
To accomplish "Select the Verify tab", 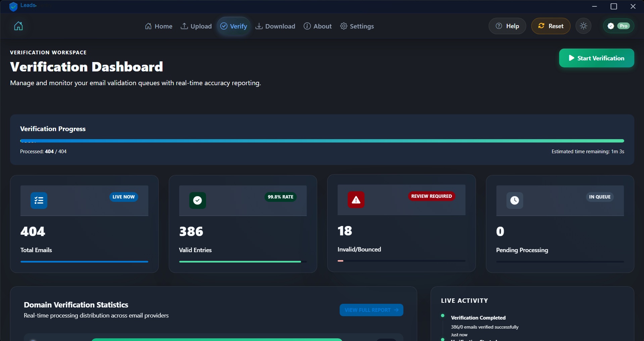I will point(234,26).
